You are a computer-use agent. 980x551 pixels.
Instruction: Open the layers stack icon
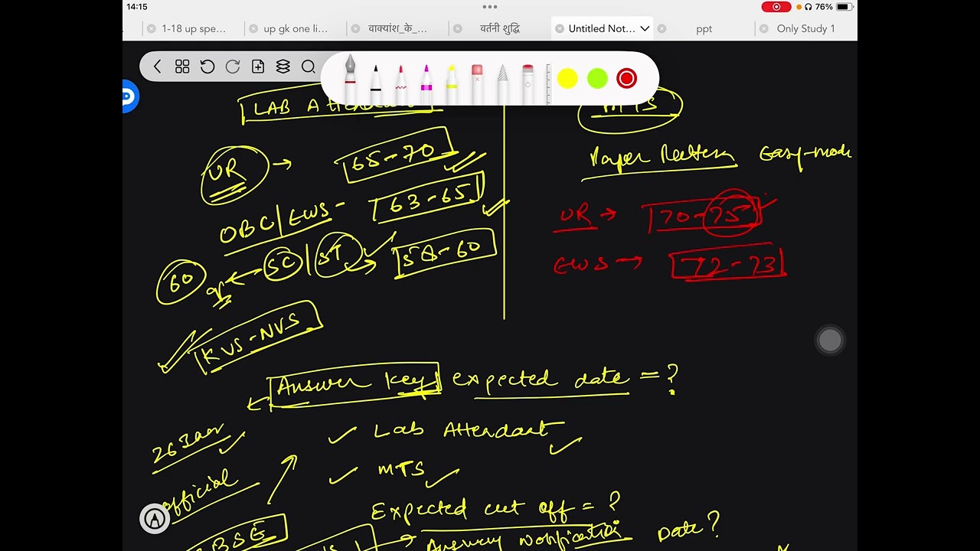tap(283, 67)
